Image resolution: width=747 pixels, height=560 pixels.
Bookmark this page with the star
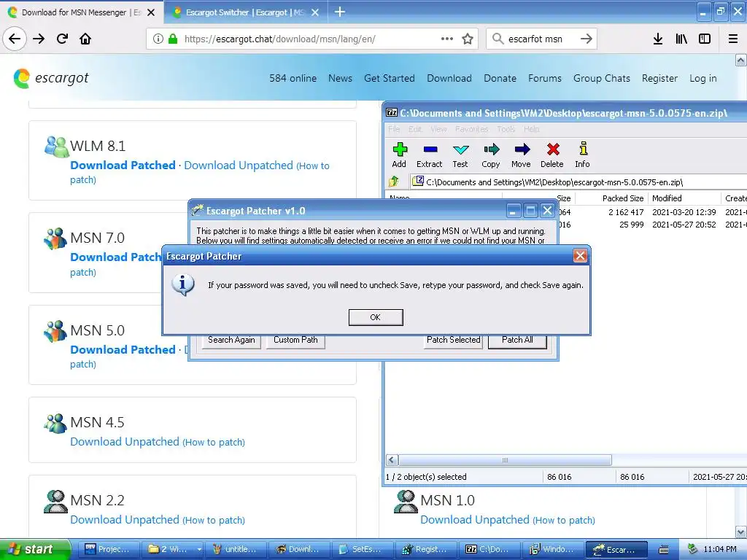click(x=468, y=39)
